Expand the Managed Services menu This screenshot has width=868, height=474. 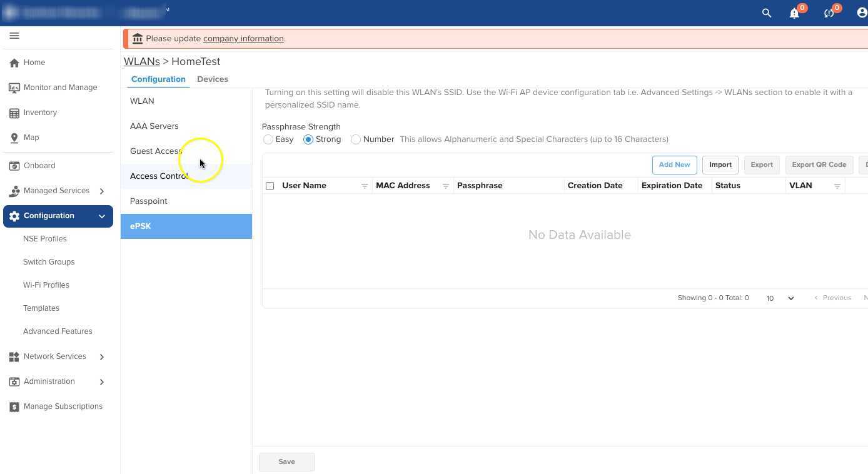(x=101, y=191)
